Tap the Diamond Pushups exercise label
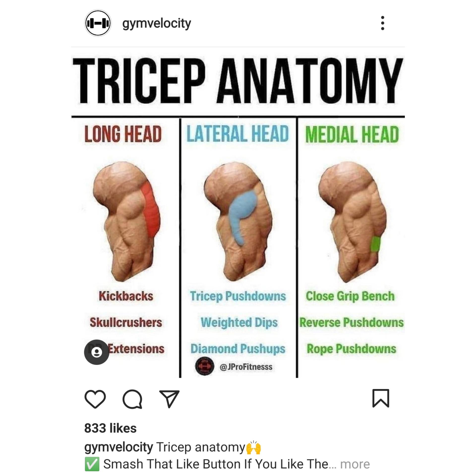Viewport: 476px width, 476px height. click(238, 349)
